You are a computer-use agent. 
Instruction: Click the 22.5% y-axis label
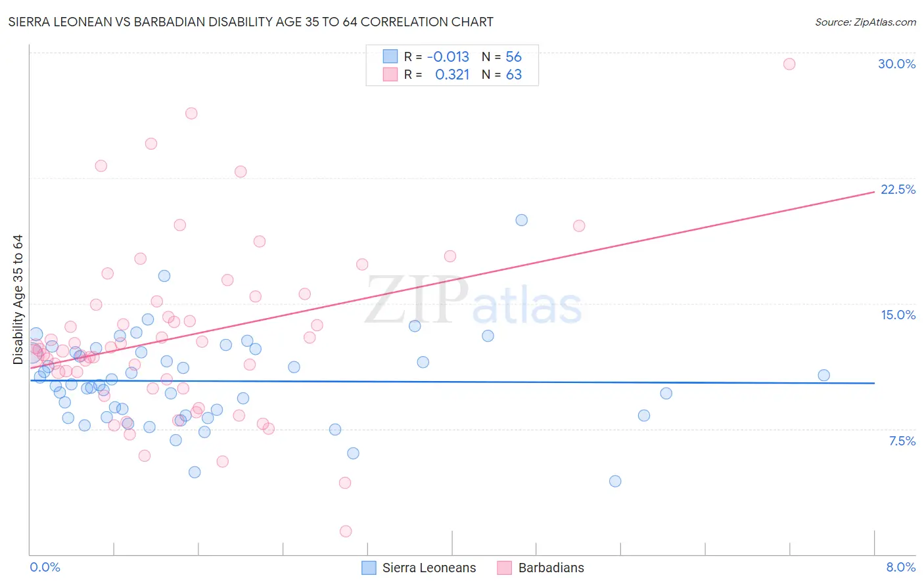[x=898, y=189]
